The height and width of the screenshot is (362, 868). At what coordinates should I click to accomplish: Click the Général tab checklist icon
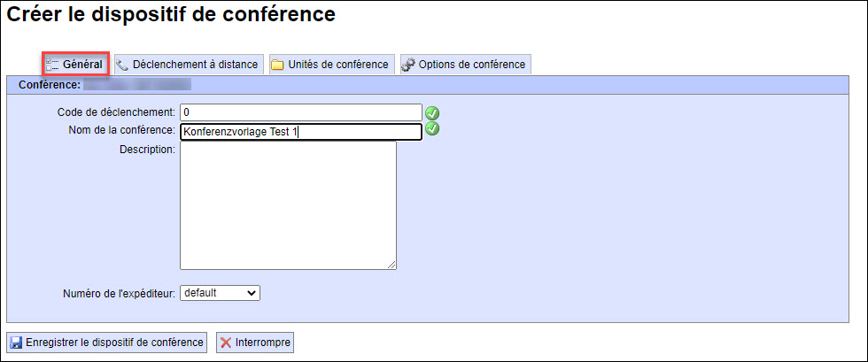(52, 65)
